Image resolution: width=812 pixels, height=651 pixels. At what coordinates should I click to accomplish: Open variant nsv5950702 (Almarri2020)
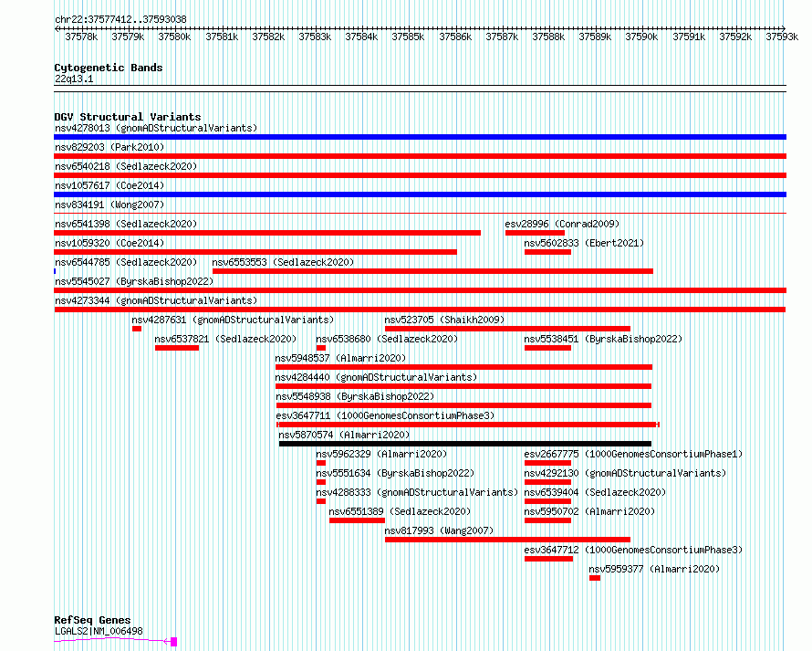click(589, 511)
